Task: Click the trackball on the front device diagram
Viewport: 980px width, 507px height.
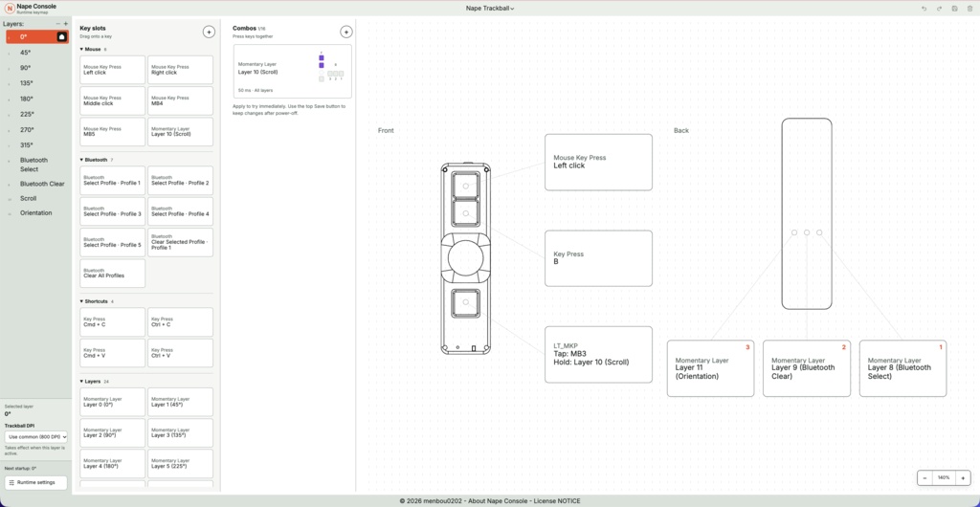Action: (466, 257)
